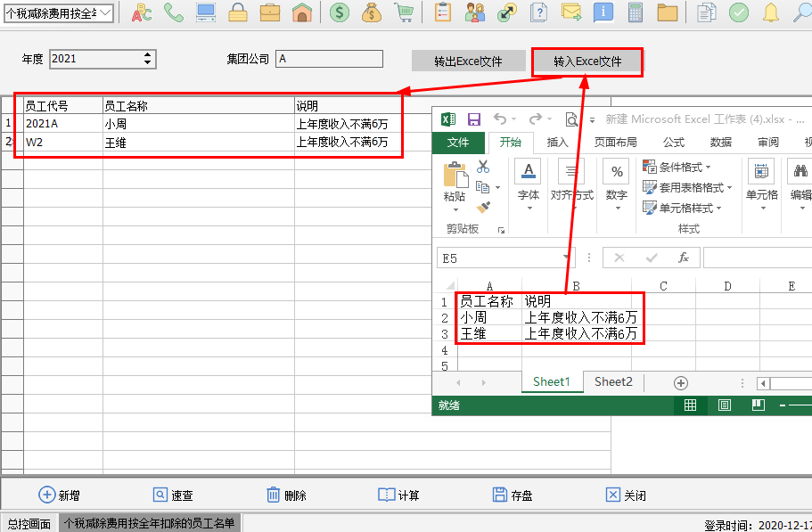Click the blue info bubble icon
The width and height of the screenshot is (812, 532).
(603, 12)
